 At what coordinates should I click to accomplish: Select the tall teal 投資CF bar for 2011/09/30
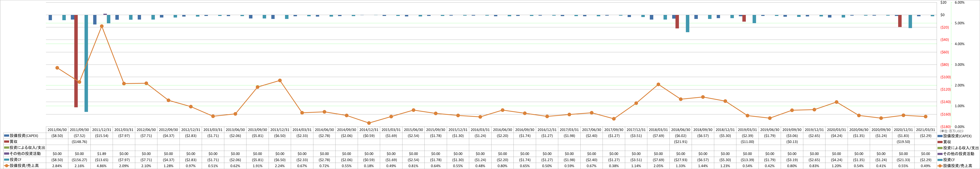click(86, 63)
